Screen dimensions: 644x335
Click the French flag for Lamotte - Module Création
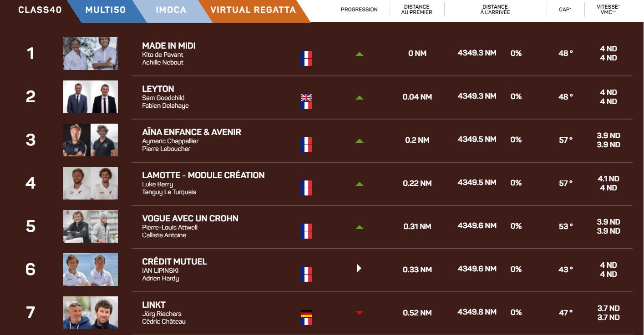click(x=306, y=188)
